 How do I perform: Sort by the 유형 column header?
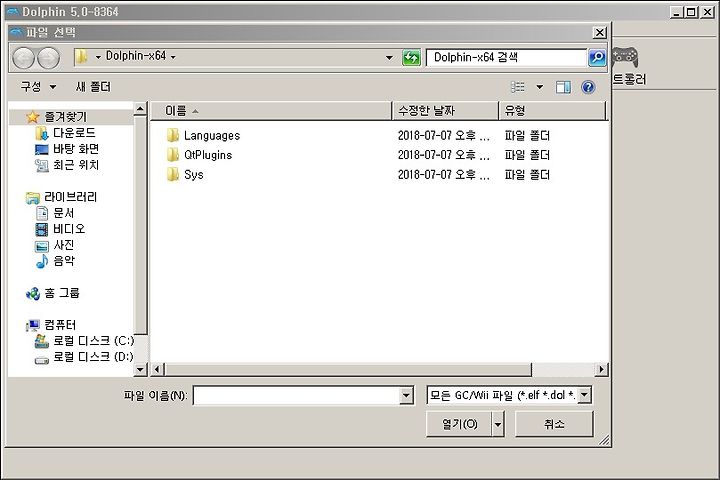[x=552, y=111]
